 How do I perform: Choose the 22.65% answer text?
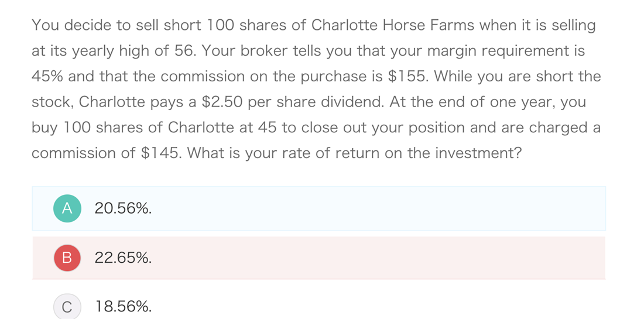[x=123, y=258]
